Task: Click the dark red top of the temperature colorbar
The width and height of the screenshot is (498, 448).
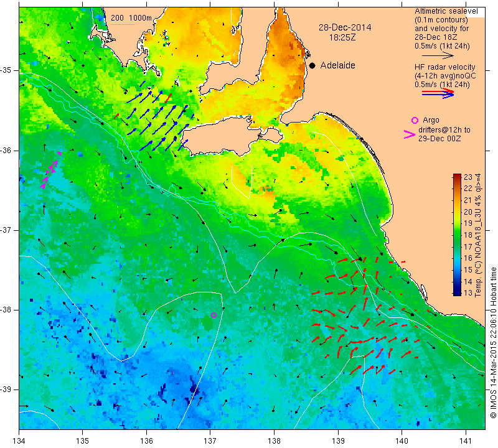Action: pos(457,177)
